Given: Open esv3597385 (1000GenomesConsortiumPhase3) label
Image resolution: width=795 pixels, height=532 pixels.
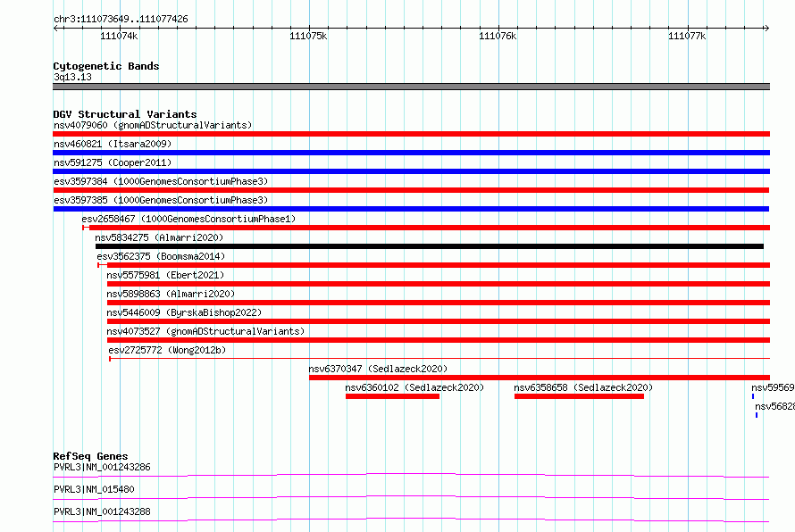Looking at the screenshot, I should point(161,200).
